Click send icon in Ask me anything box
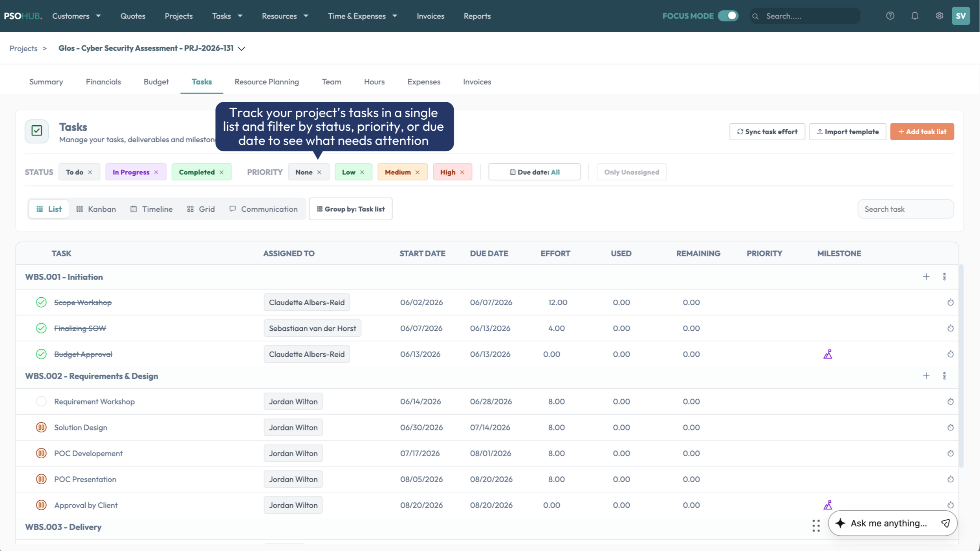The width and height of the screenshot is (980, 551). coord(945,523)
